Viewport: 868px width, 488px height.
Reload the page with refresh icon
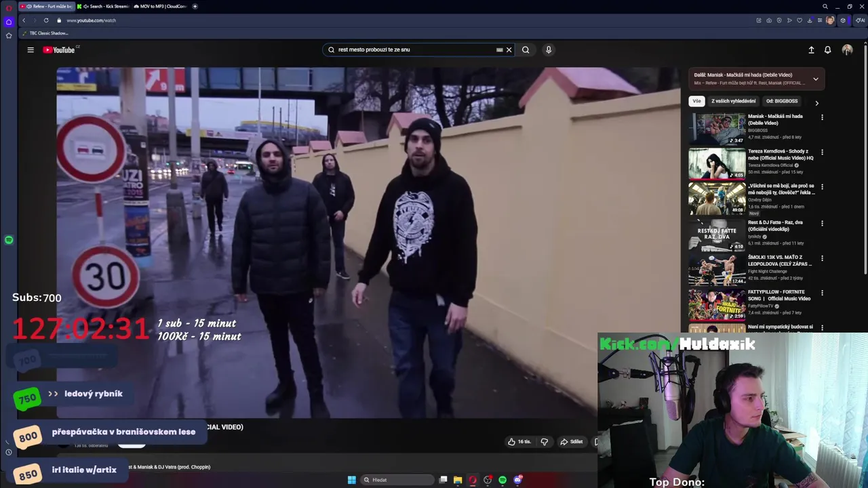click(46, 20)
